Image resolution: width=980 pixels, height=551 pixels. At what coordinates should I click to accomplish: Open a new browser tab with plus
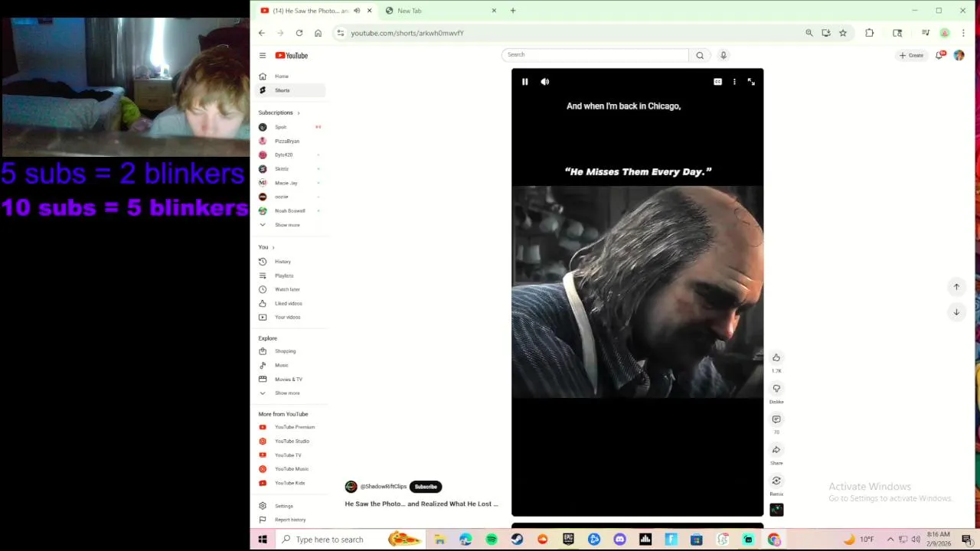point(513,11)
